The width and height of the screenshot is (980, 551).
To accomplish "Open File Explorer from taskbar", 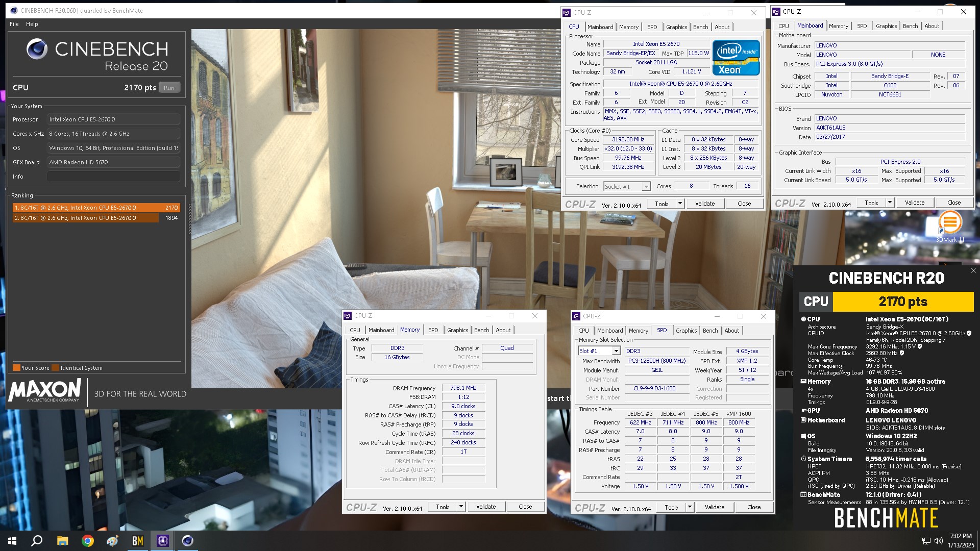I will click(62, 541).
